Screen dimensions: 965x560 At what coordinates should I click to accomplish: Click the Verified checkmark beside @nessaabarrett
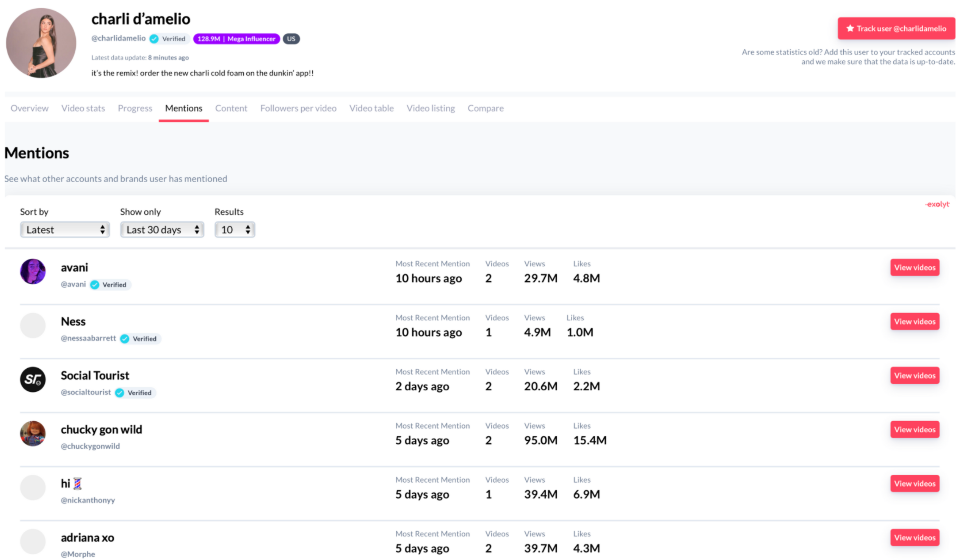pos(125,338)
